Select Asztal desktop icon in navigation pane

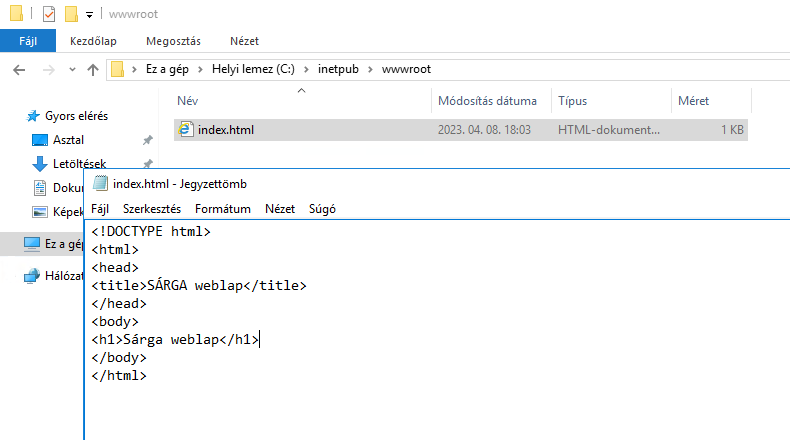coord(40,140)
